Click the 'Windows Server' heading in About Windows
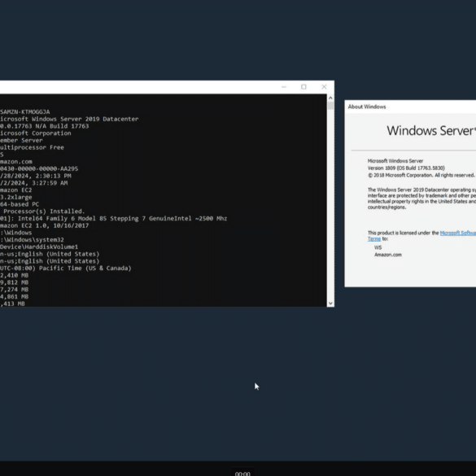This screenshot has height=476, width=476. click(x=431, y=131)
